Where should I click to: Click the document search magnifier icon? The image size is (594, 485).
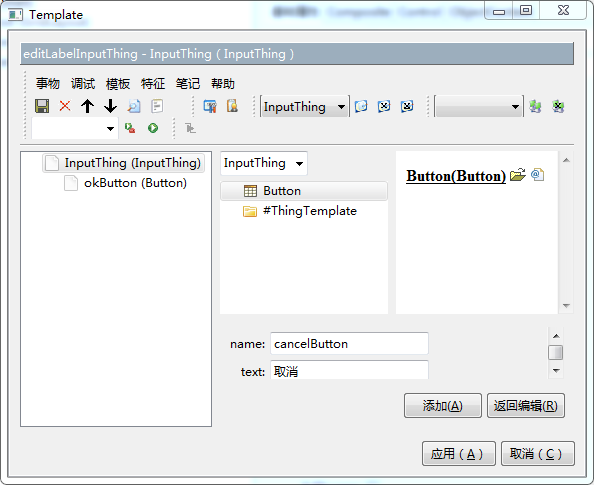[x=134, y=106]
